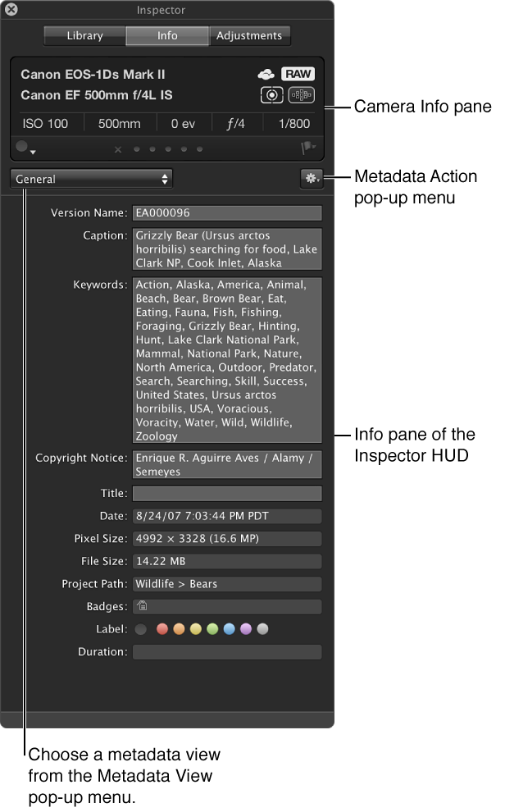Click the File Size value 14.22 MB
Screen dimensions: 505x812
click(227, 561)
